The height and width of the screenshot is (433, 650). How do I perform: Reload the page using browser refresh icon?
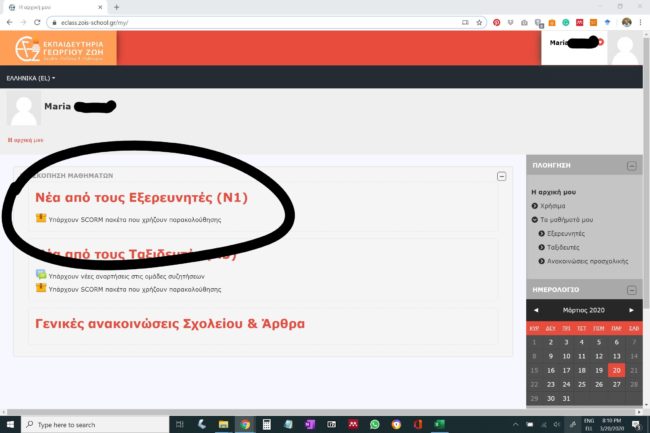[36, 21]
